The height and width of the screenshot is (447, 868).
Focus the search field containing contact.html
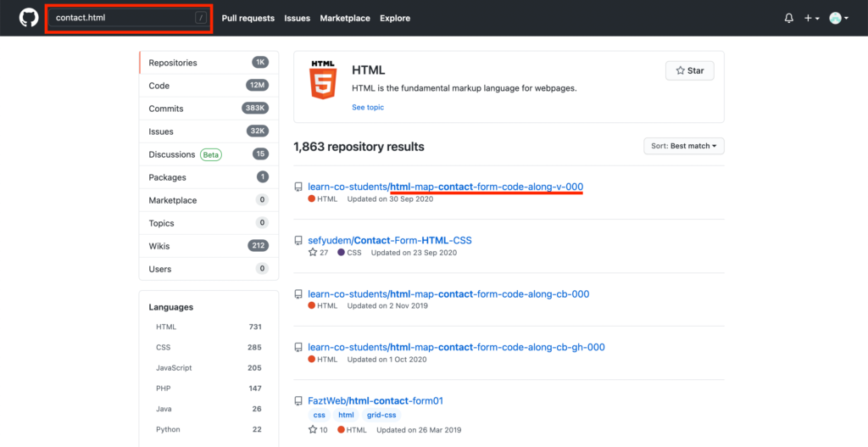point(129,19)
